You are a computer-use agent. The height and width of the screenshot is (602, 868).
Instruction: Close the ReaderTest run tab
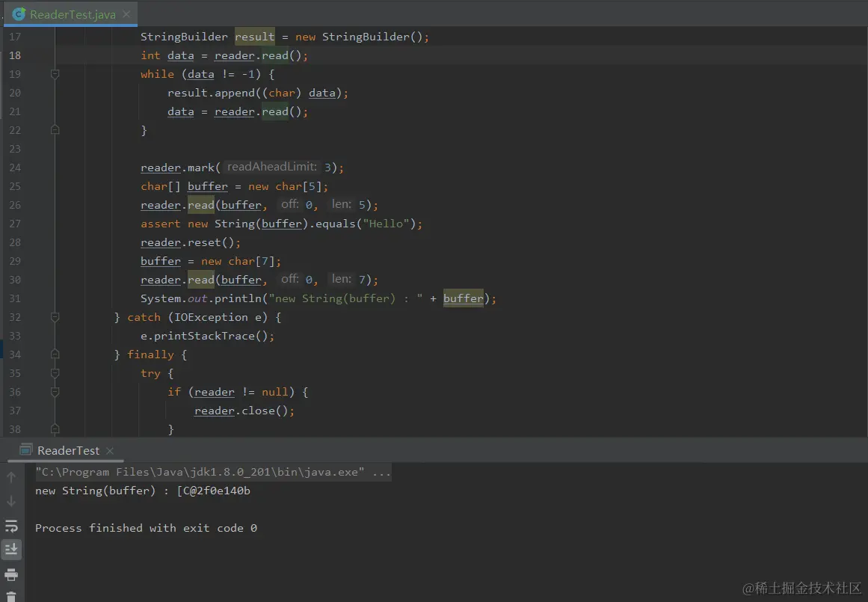point(110,451)
